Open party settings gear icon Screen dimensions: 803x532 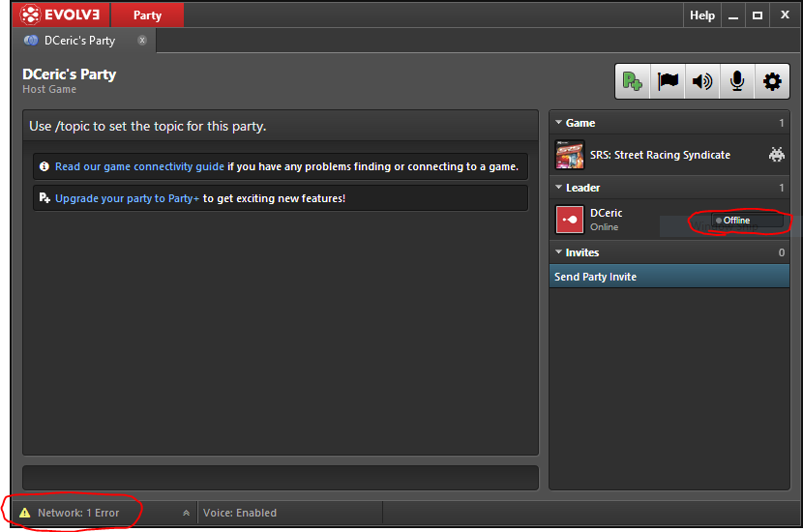772,81
